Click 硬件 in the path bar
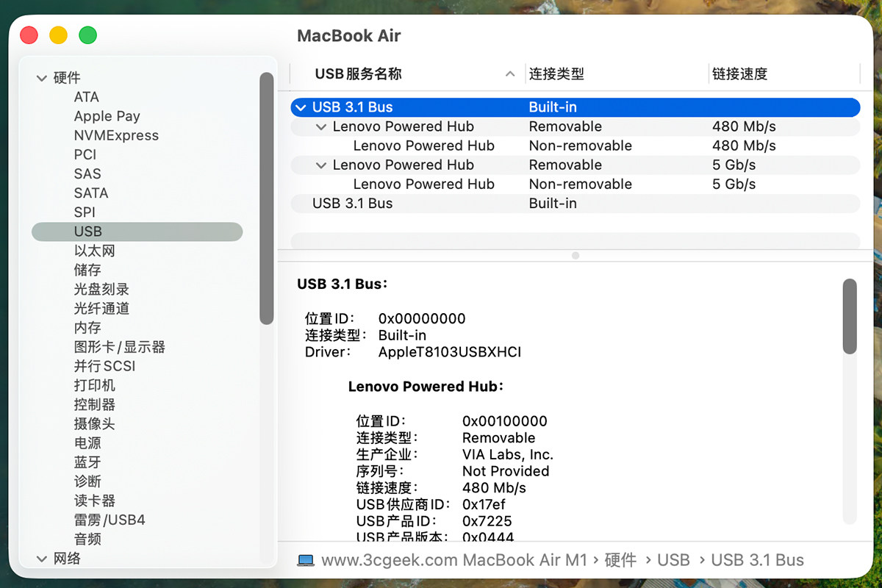The width and height of the screenshot is (882, 588). (x=620, y=560)
